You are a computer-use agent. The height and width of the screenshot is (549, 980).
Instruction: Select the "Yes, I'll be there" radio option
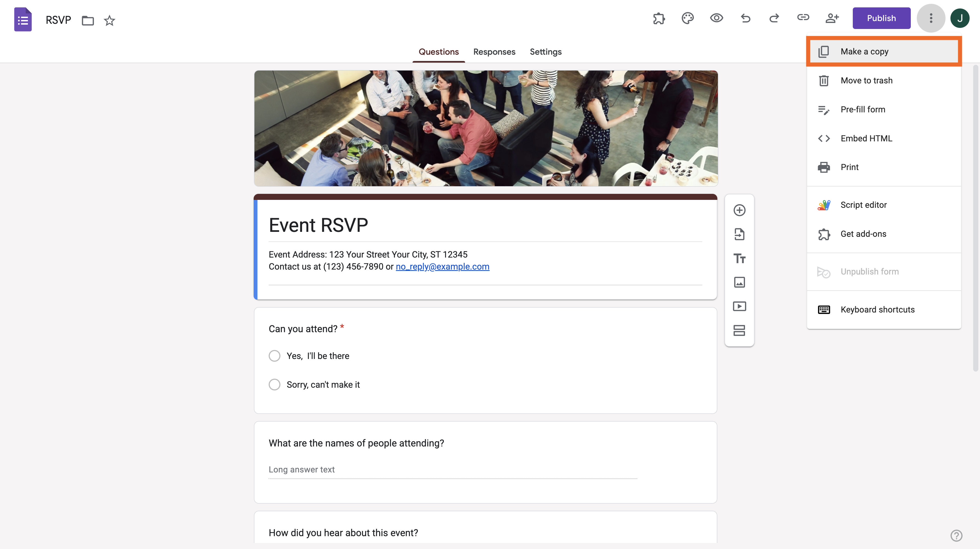point(274,356)
